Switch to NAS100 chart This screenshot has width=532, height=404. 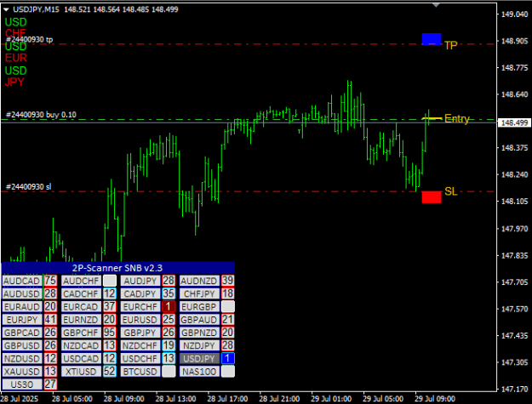pyautogui.click(x=199, y=371)
